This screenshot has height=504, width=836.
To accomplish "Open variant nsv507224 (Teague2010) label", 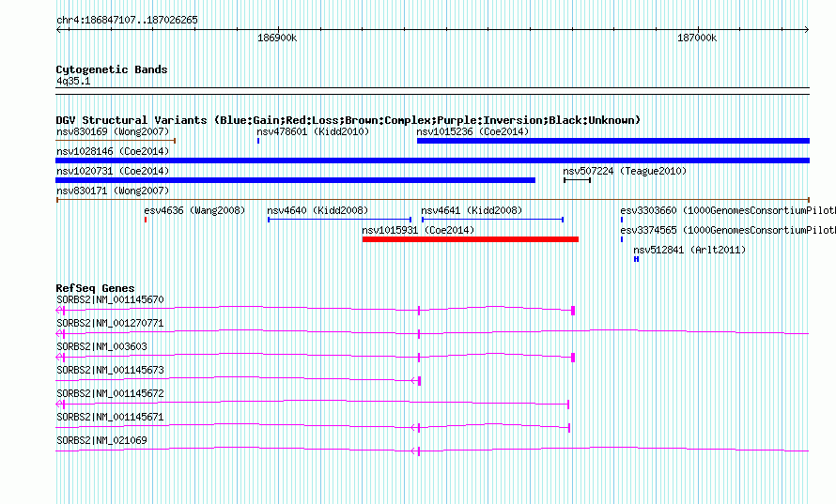I will tap(625, 171).
